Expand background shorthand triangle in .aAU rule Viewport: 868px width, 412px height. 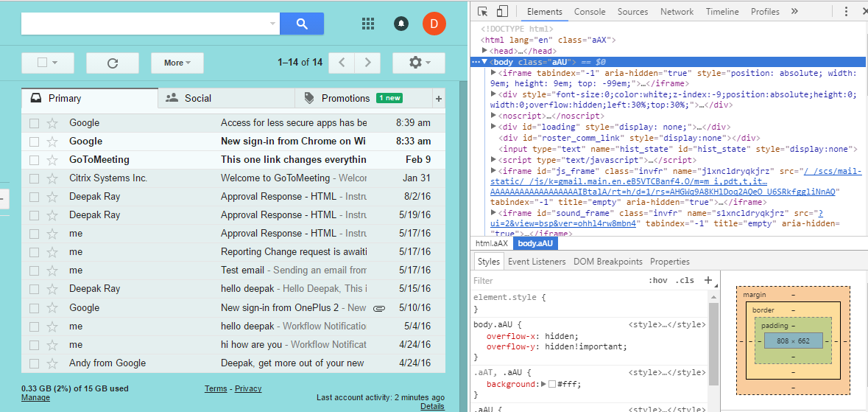(x=543, y=384)
